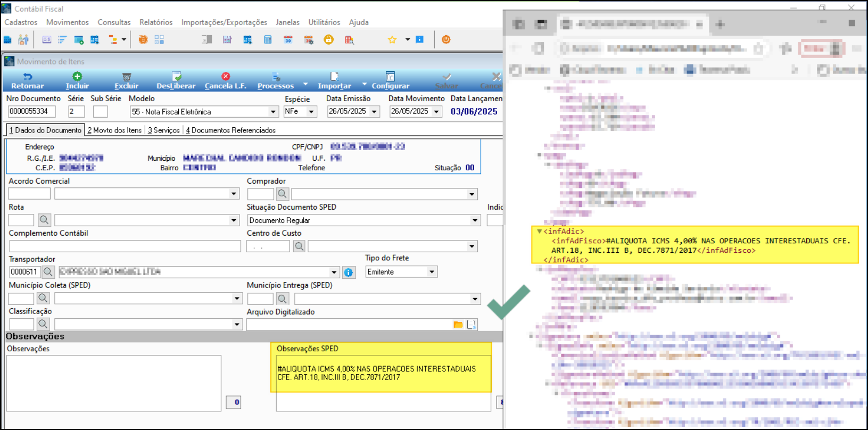
Task: Click the Nro Documento input field
Action: 32,112
